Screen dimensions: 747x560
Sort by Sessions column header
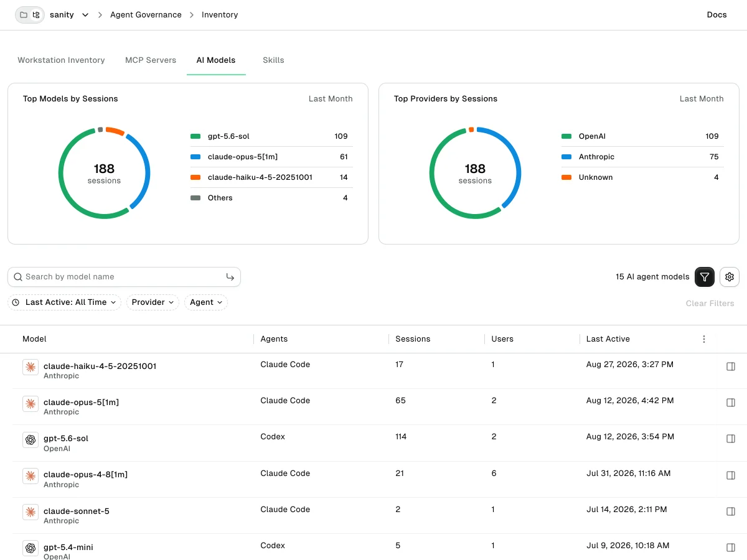[413, 339]
